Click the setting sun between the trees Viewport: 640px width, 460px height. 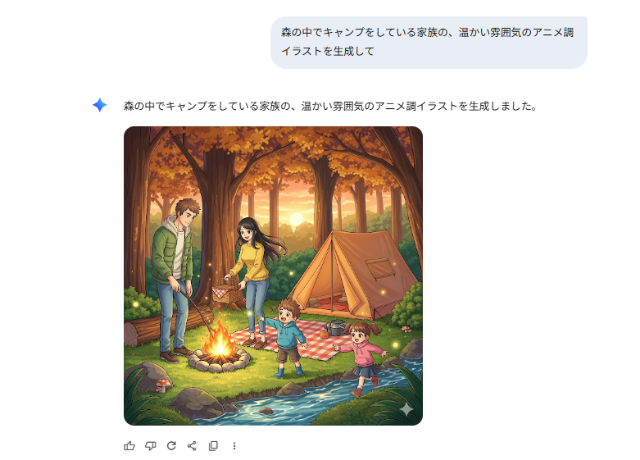point(296,220)
